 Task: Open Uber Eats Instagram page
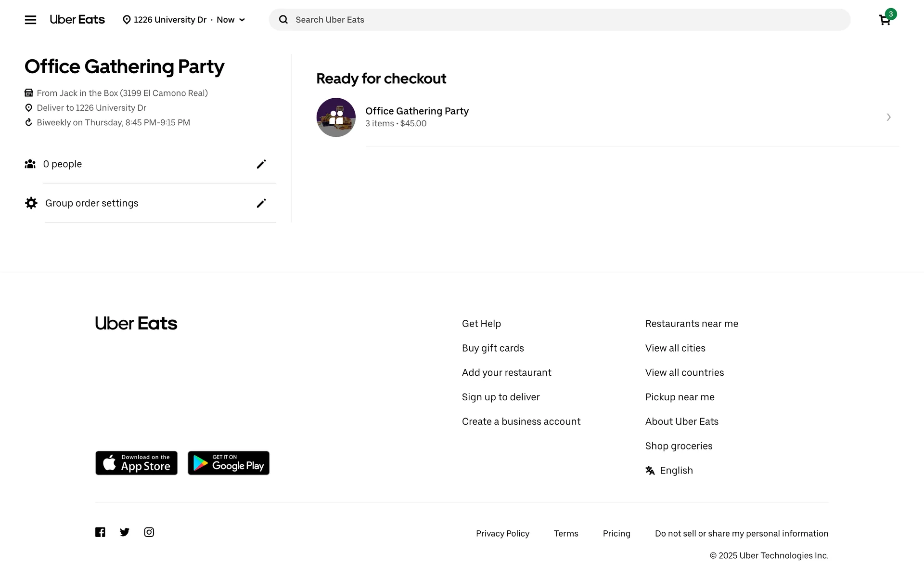149,532
